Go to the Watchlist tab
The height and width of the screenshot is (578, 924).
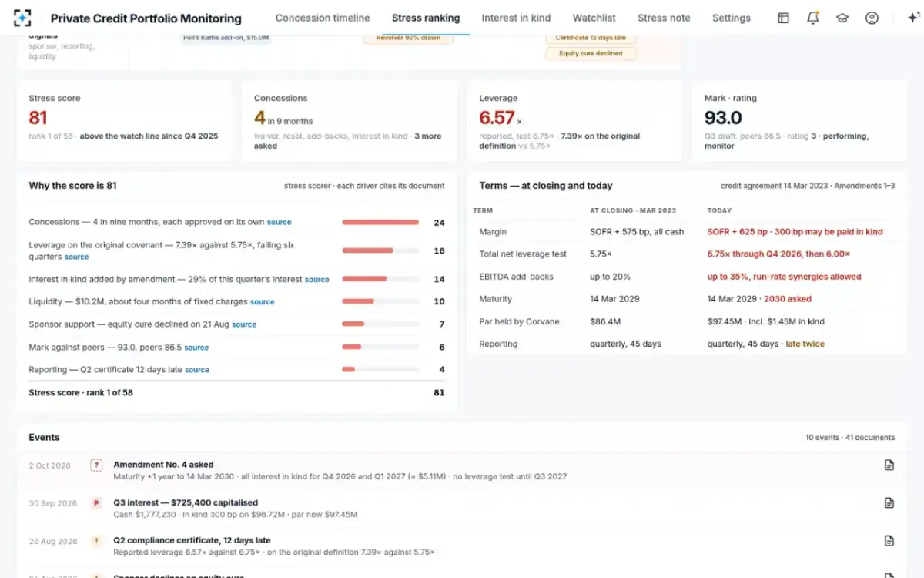click(594, 18)
